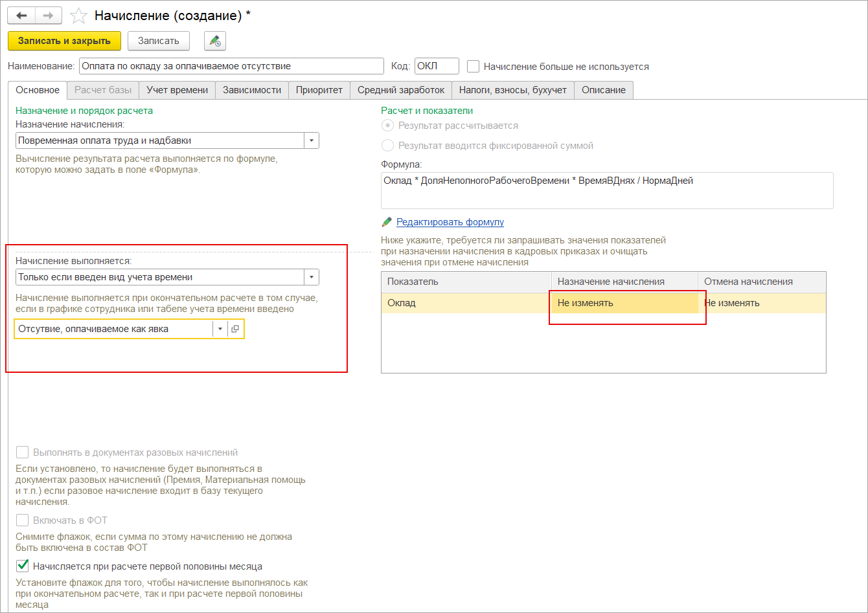Screen dimensions: 868x613
Task: Switch to the 'Учет времени' tab
Action: [x=177, y=90]
